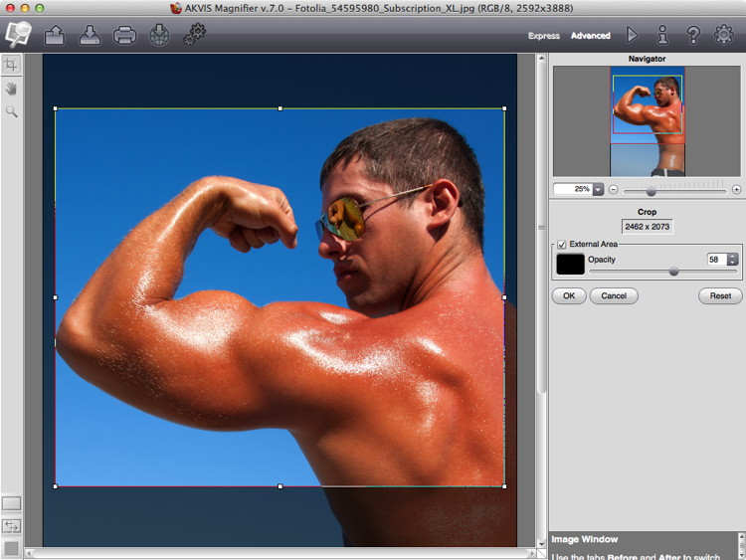Viewport: 746px width, 560px height.
Task: Toggle the External Area checkbox
Action: [x=562, y=244]
